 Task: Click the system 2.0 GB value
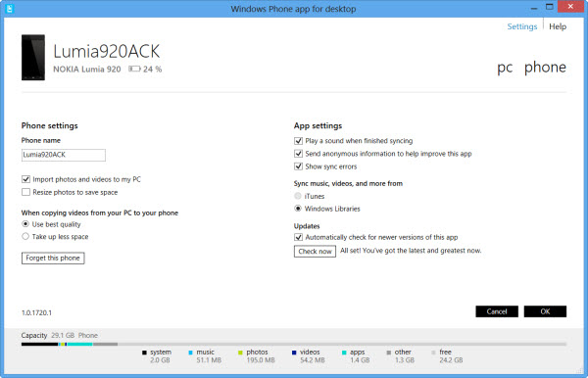[160, 360]
